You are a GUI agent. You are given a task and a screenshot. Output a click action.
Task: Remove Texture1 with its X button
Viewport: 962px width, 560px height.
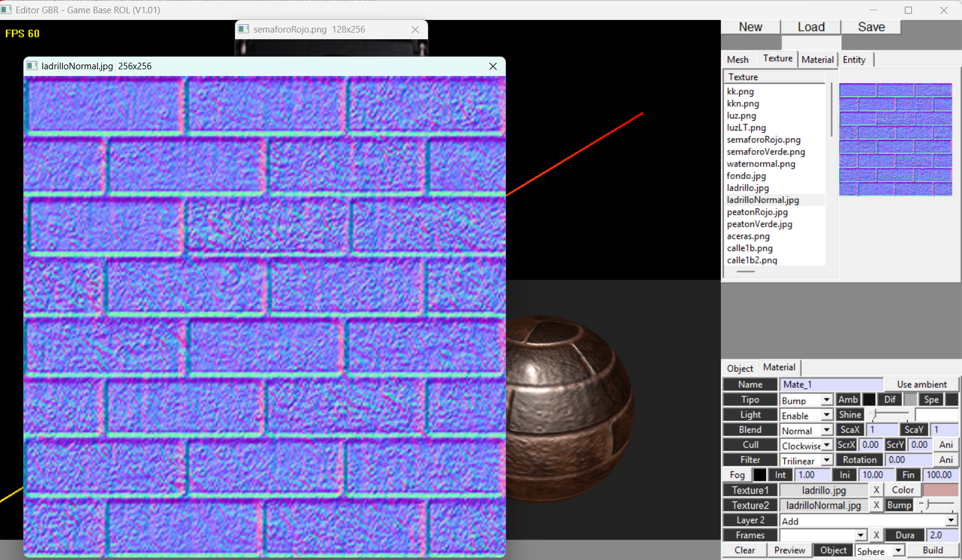click(876, 490)
